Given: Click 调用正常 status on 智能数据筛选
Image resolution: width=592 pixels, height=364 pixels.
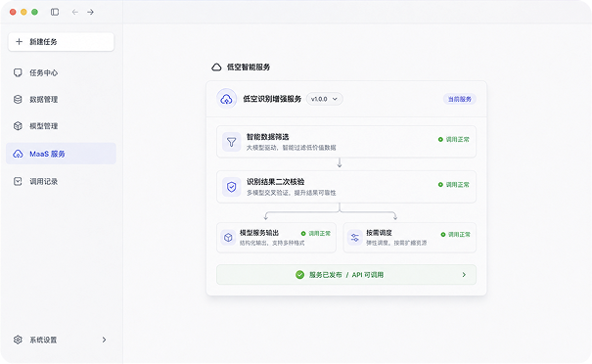Looking at the screenshot, I should pos(454,139).
